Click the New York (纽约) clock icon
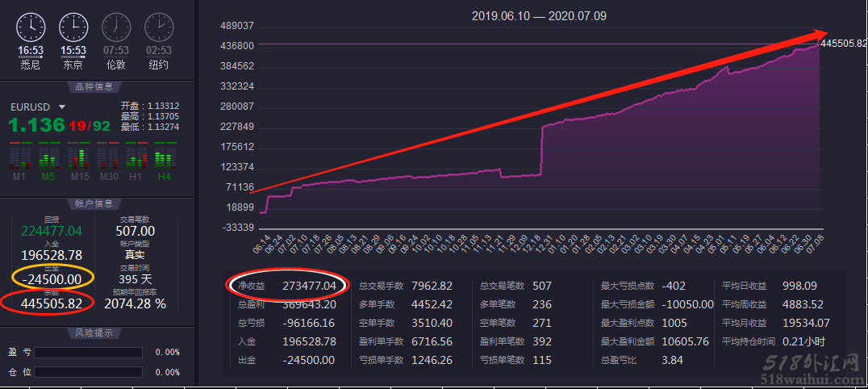Viewport: 868px width, 389px height. click(159, 27)
